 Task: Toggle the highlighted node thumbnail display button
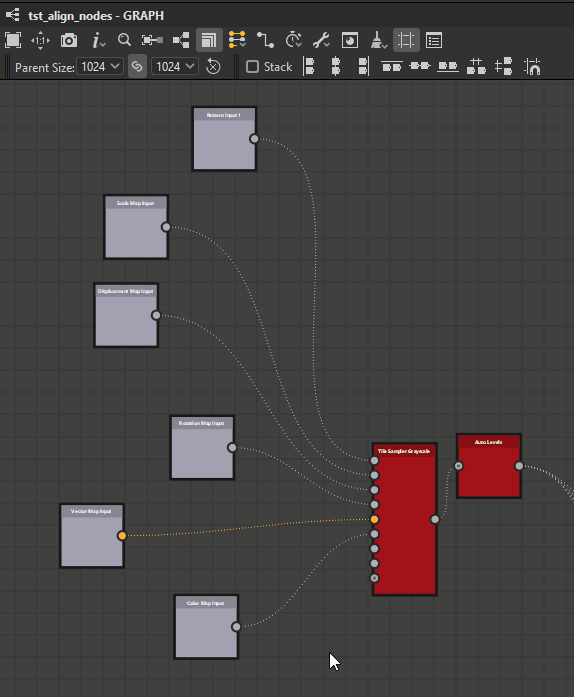tap(209, 40)
